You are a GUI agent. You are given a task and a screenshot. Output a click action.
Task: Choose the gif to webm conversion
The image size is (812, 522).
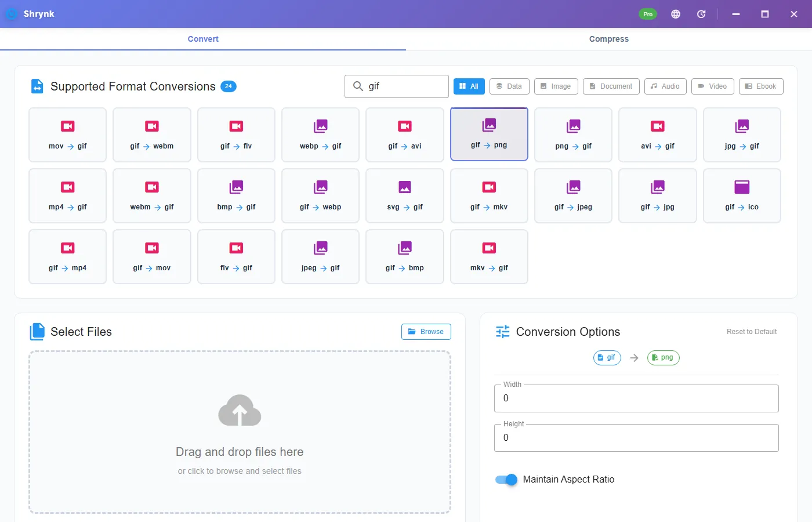tap(152, 135)
